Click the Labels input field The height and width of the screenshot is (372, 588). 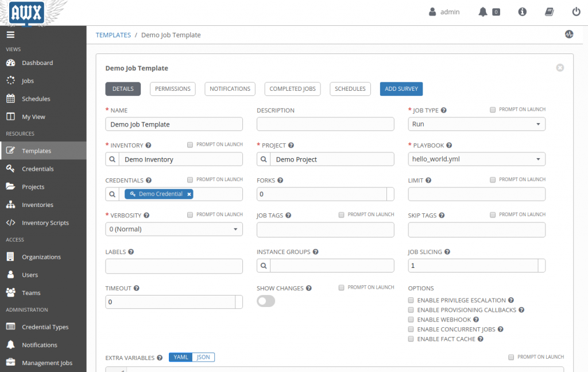(x=174, y=266)
